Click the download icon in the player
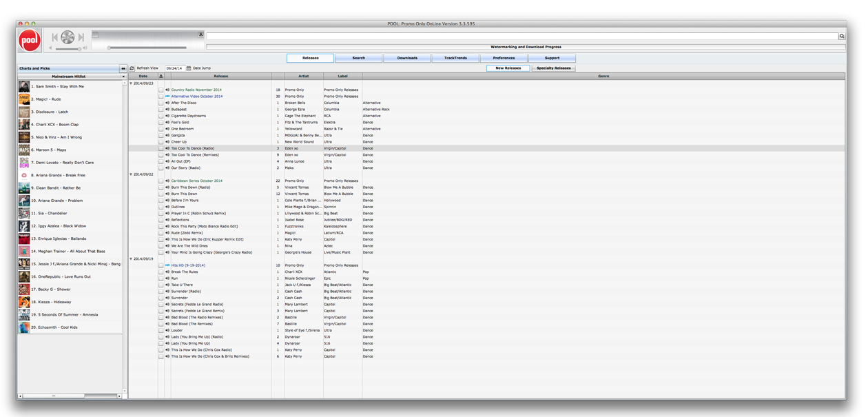This screenshot has width=868, height=417. 201,34
